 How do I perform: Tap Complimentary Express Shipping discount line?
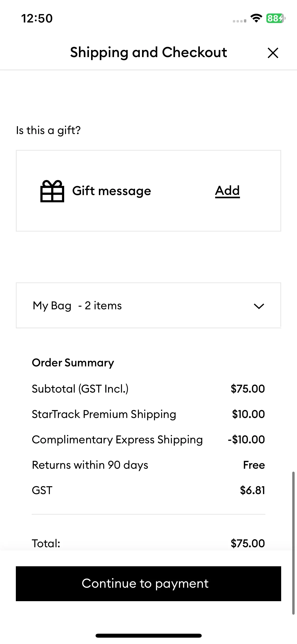click(148, 439)
